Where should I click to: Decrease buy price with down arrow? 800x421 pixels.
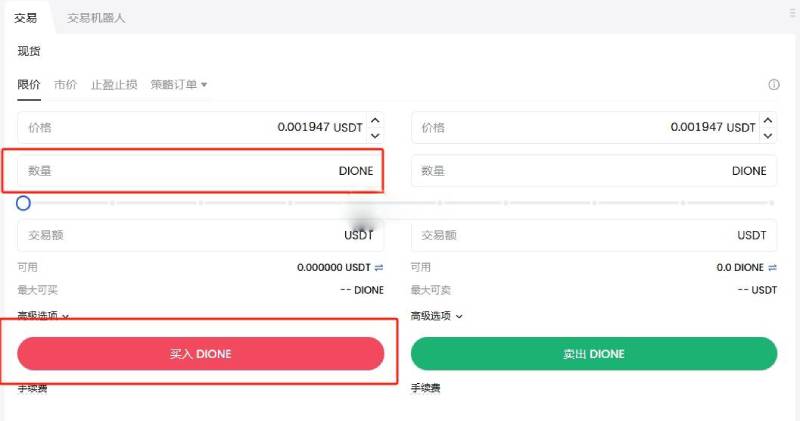tap(375, 136)
